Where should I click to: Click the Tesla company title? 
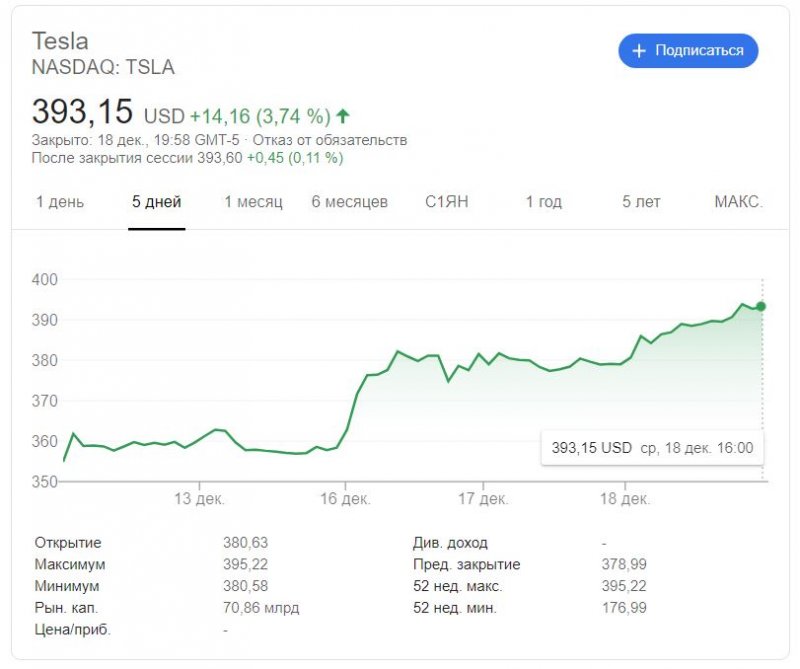[x=61, y=41]
